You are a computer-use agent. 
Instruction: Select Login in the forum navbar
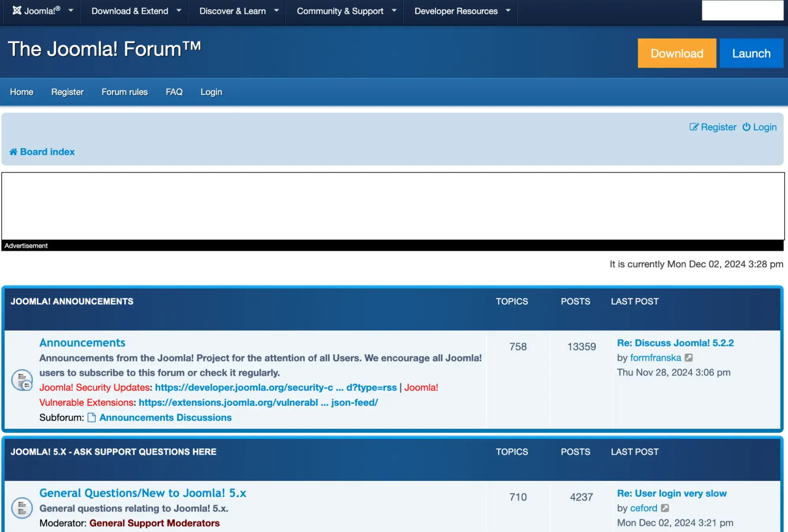click(x=211, y=92)
